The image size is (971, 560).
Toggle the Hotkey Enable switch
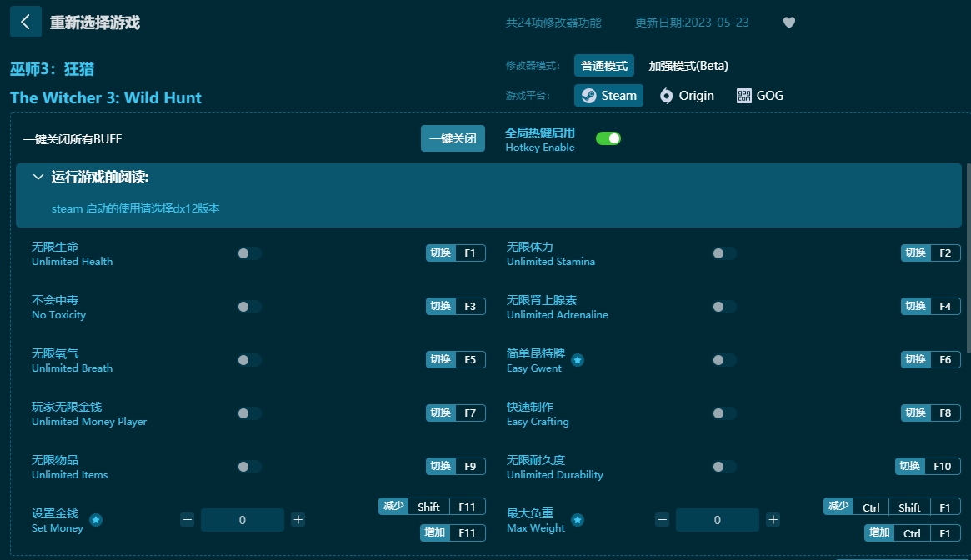click(608, 138)
